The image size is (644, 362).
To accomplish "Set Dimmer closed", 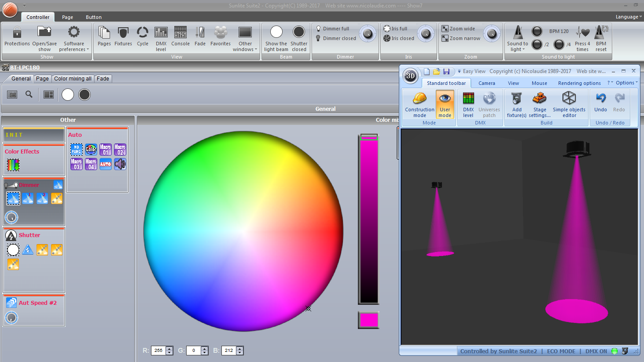I will tap(336, 38).
